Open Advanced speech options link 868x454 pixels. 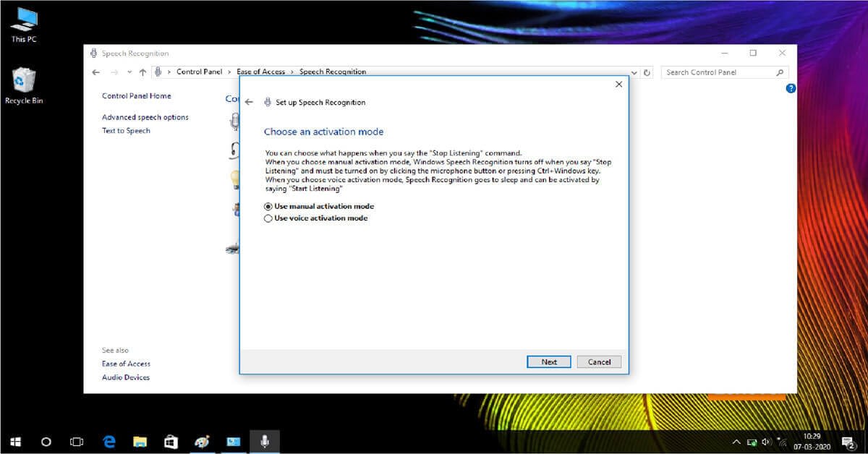tap(145, 117)
